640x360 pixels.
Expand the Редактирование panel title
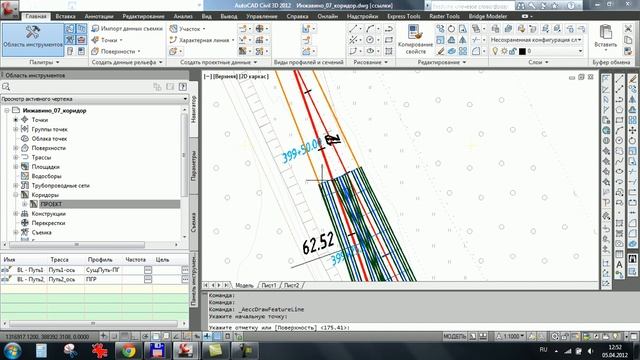coord(442,62)
